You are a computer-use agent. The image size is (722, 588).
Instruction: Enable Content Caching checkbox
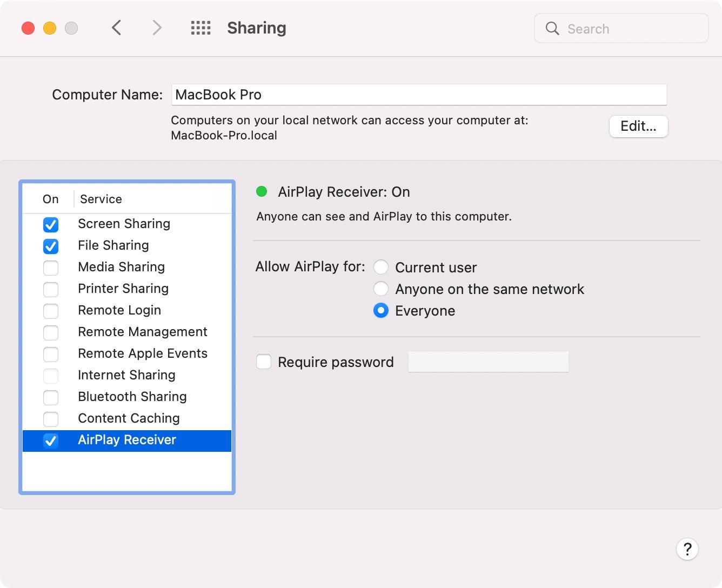coord(51,419)
